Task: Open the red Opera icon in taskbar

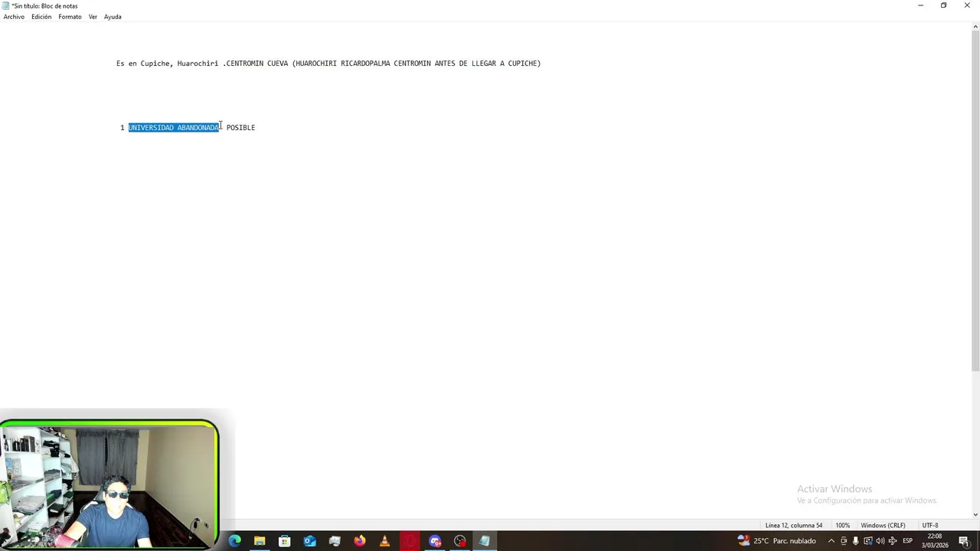Action: pos(410,541)
